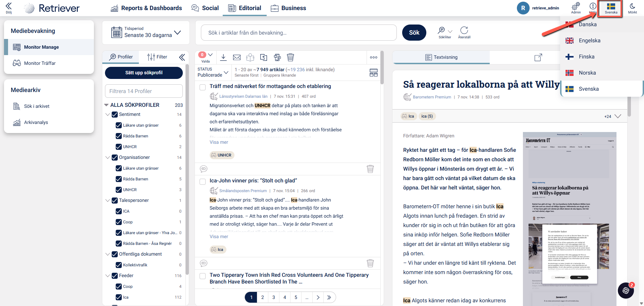Viewport: 644px width, 306px height.
Task: Focus the Filtrera 14 Profiler field
Action: [x=144, y=91]
